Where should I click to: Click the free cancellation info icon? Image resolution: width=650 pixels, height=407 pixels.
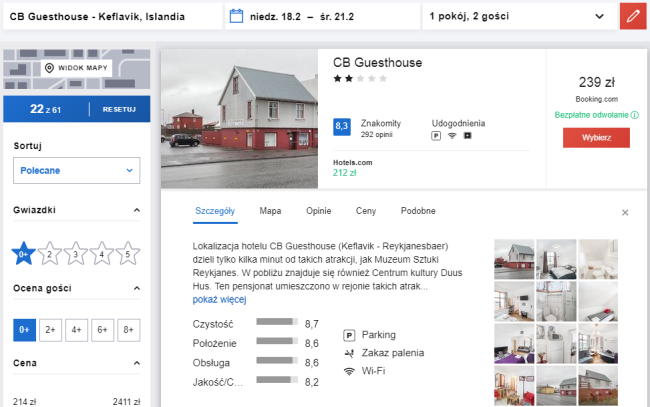(635, 115)
